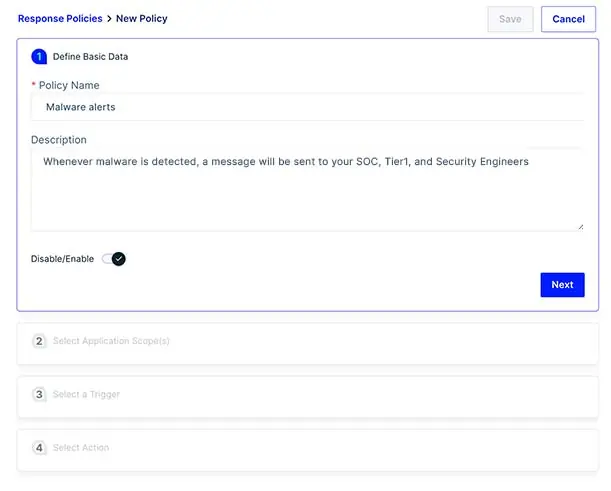Select the New Policy breadcrumb item
The image size is (611, 491).
pos(141,19)
